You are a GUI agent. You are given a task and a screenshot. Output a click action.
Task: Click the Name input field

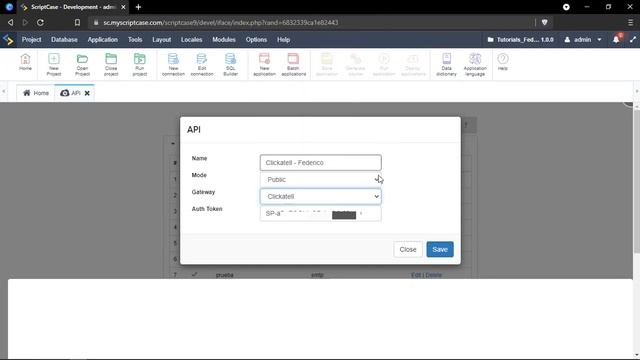point(321,162)
